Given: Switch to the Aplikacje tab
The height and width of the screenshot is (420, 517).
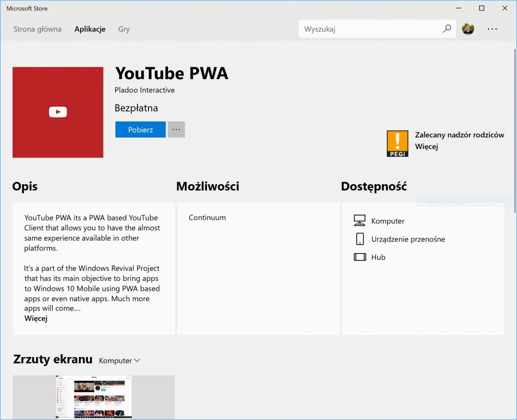Looking at the screenshot, I should 89,29.
